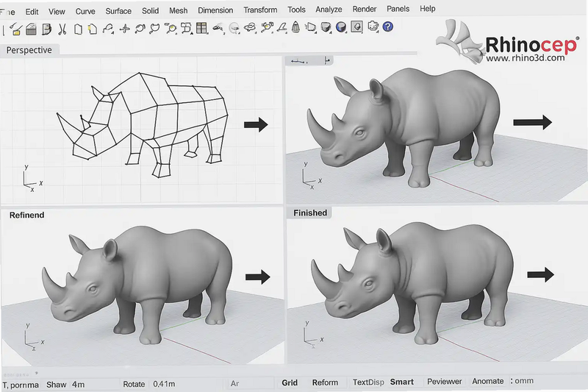The width and height of the screenshot is (588, 392).
Task: Select the Cut scissors icon
Action: point(62,29)
